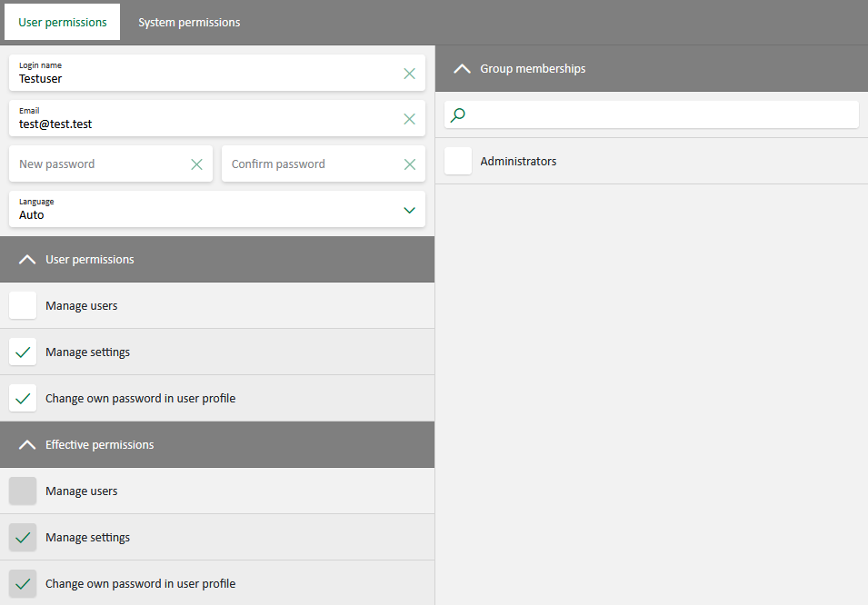Collapse the Effective permissions section
Viewport: 868px width, 605px height.
tap(27, 445)
